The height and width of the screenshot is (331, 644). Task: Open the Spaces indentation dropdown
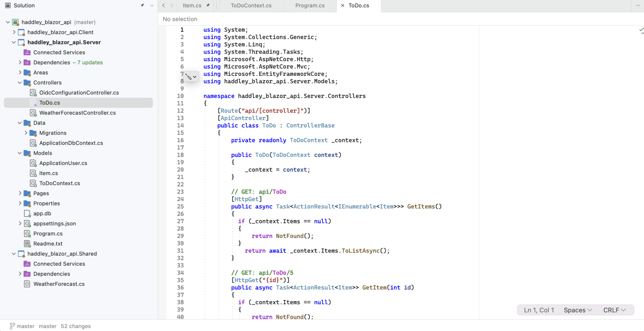(577, 310)
